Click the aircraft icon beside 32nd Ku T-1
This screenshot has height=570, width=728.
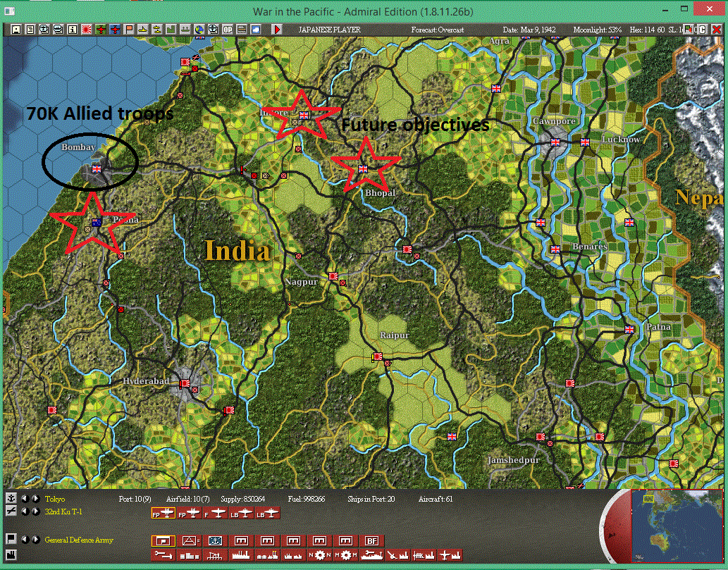tap(11, 511)
